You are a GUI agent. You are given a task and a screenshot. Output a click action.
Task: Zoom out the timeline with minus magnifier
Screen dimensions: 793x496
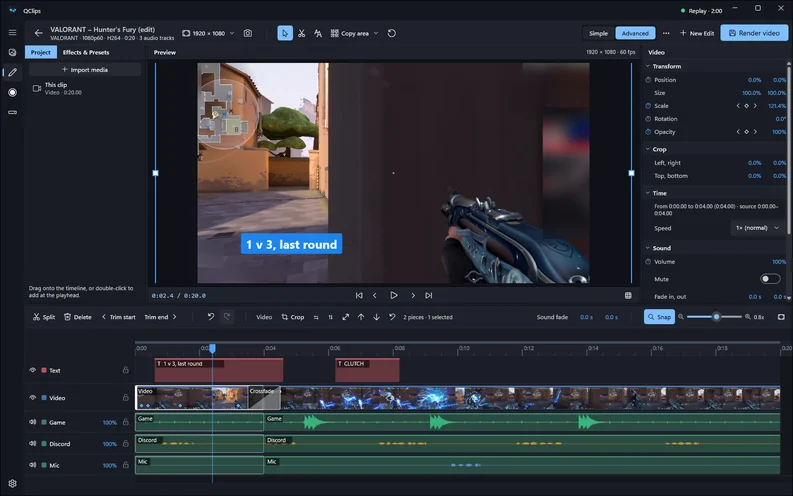pyautogui.click(x=681, y=317)
